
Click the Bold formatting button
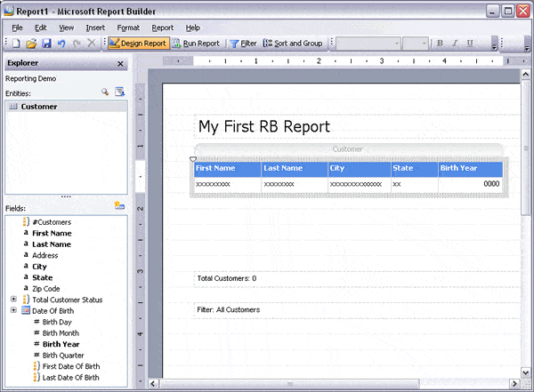pyautogui.click(x=440, y=43)
